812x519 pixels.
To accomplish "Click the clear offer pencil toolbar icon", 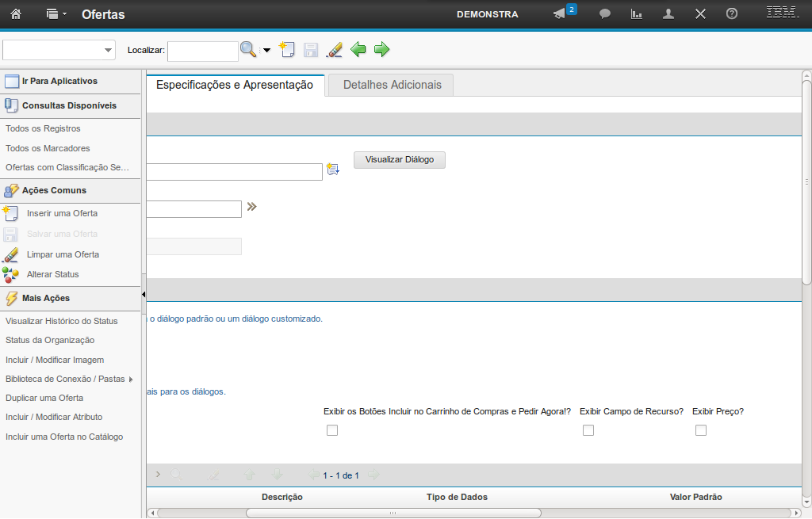I will pyautogui.click(x=335, y=50).
